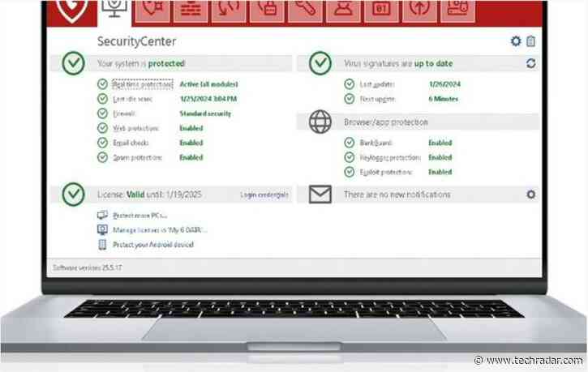The image size is (588, 372).
Task: Click the Manage licenses icon
Action: 102,229
